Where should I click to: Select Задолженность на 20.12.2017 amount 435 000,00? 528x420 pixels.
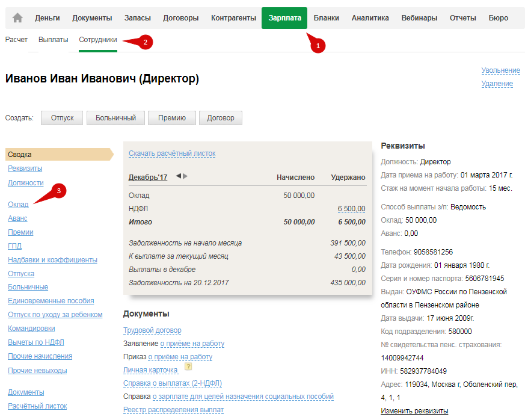tap(348, 283)
